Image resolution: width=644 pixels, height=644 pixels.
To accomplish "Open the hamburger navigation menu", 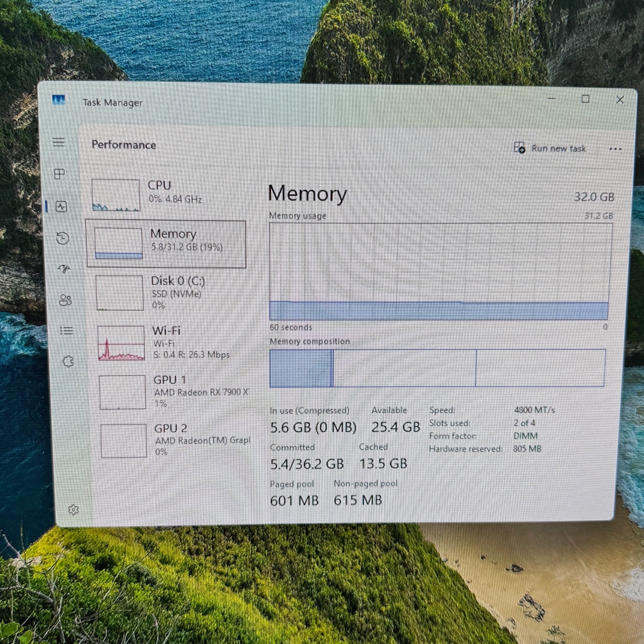I will 59,142.
